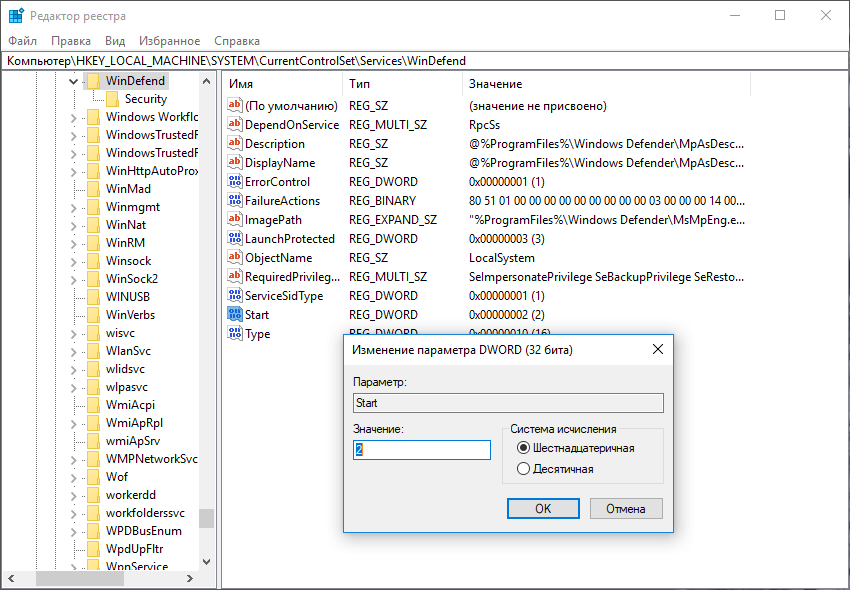Image resolution: width=850 pixels, height=590 pixels.
Task: Open the Справка menu
Action: click(237, 41)
